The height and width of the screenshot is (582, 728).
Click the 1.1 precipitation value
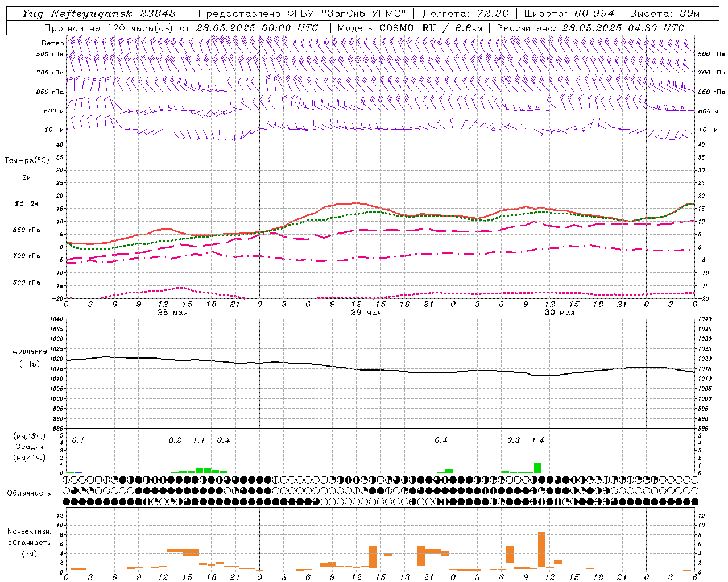point(199,440)
